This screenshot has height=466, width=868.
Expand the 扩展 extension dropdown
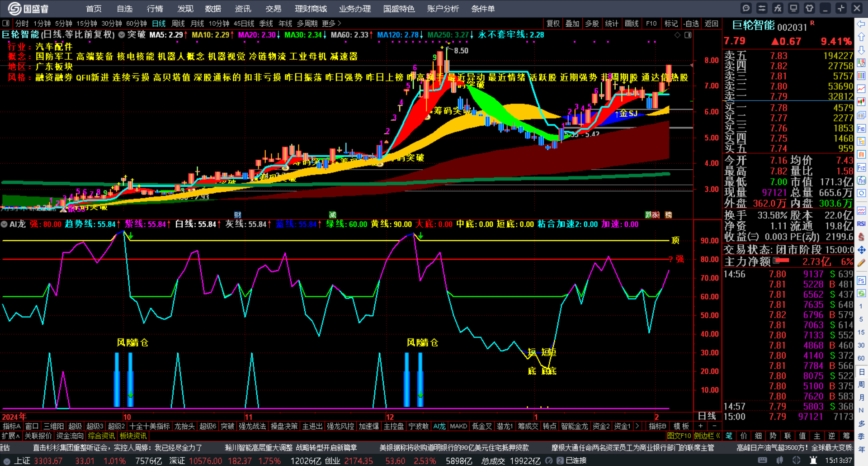[x=11, y=436]
